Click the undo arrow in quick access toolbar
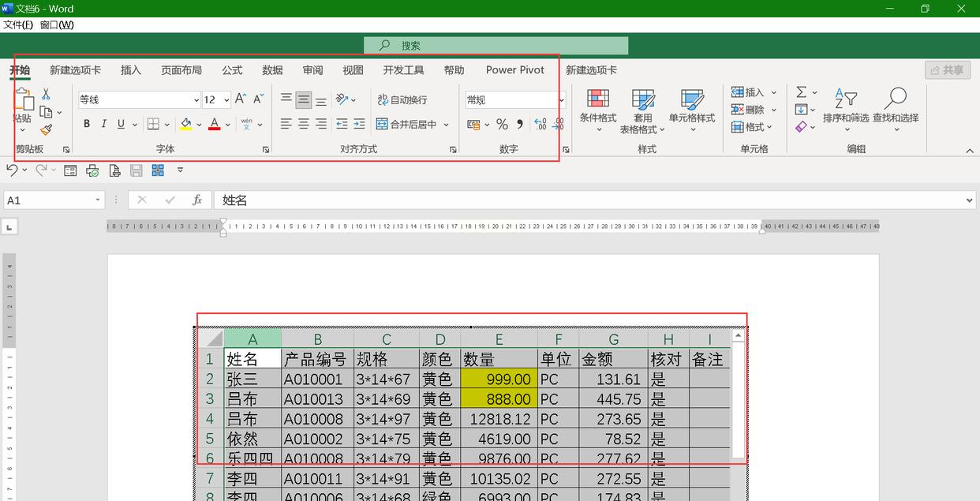The width and height of the screenshot is (980, 501). pyautogui.click(x=12, y=170)
